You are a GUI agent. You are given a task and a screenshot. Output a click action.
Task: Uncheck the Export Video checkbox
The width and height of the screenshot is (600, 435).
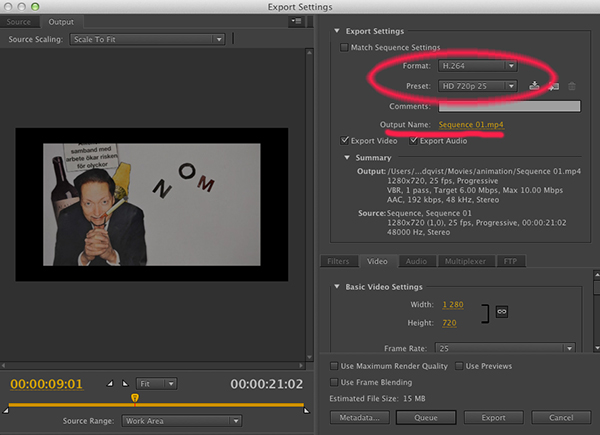pyautogui.click(x=344, y=140)
